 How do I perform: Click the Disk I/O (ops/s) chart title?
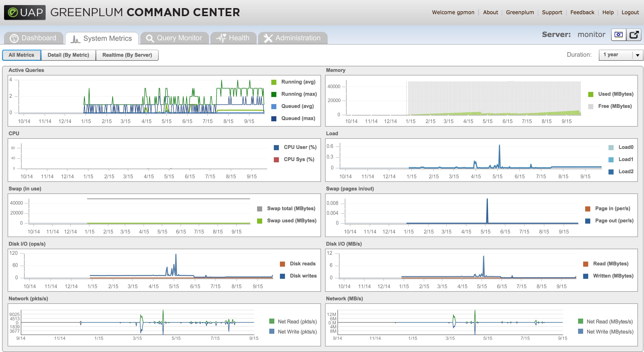27,244
